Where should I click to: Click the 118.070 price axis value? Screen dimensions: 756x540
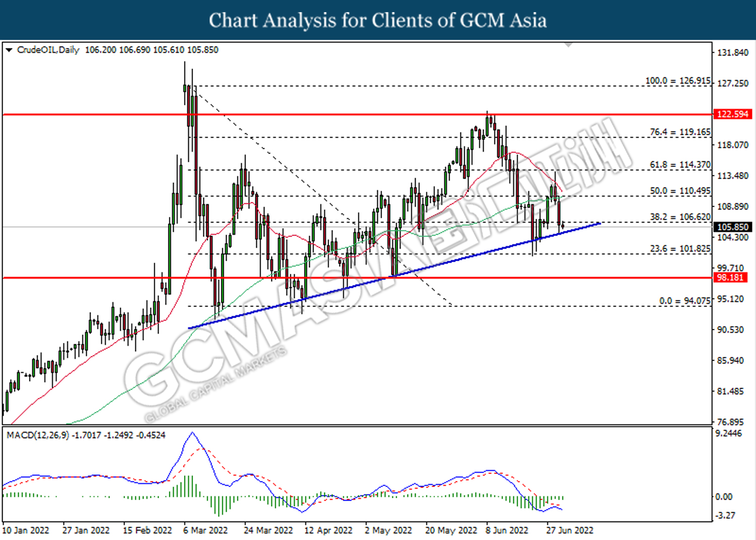pos(733,145)
